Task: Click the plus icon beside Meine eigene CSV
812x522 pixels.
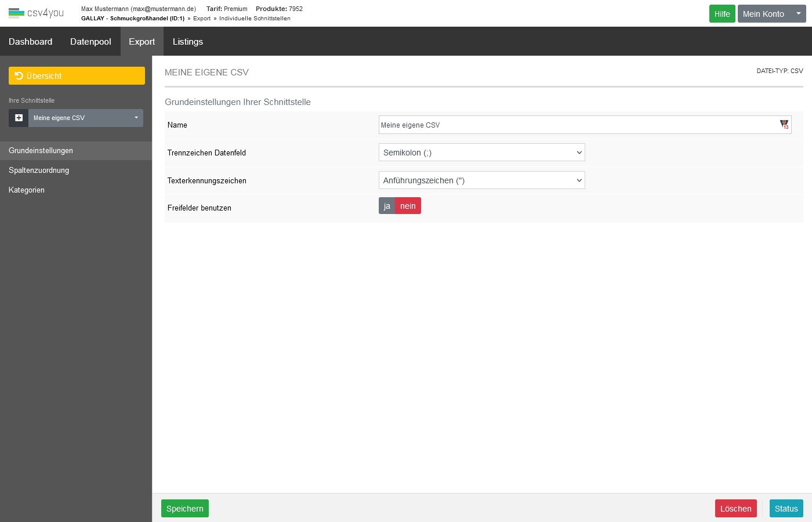Action: (19, 118)
